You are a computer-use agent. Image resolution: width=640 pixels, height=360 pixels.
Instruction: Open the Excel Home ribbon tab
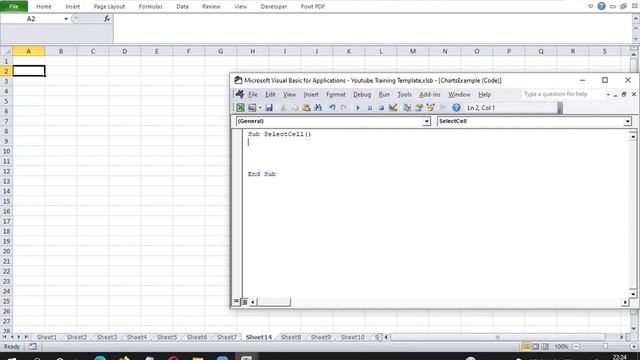(x=44, y=7)
